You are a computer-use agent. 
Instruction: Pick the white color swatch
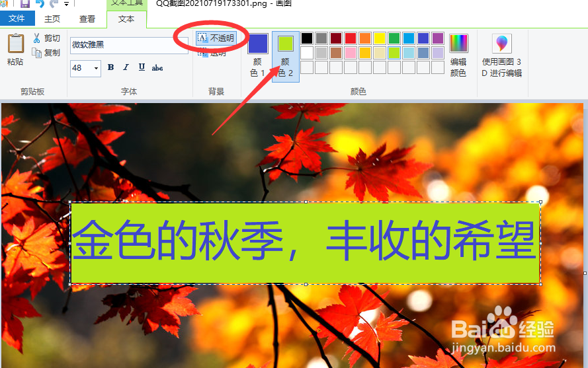click(x=307, y=53)
